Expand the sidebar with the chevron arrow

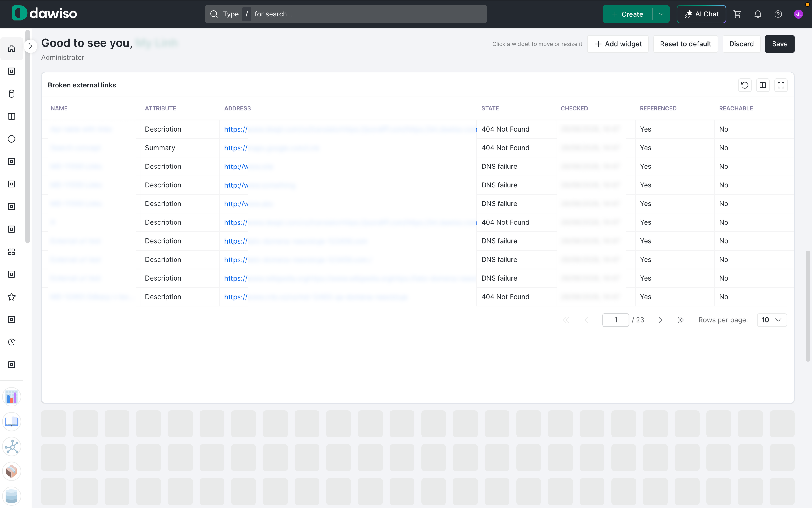[x=30, y=46]
